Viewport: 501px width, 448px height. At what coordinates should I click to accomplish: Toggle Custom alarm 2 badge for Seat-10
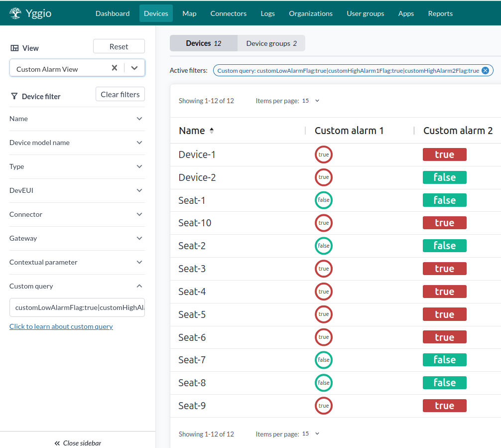(444, 223)
